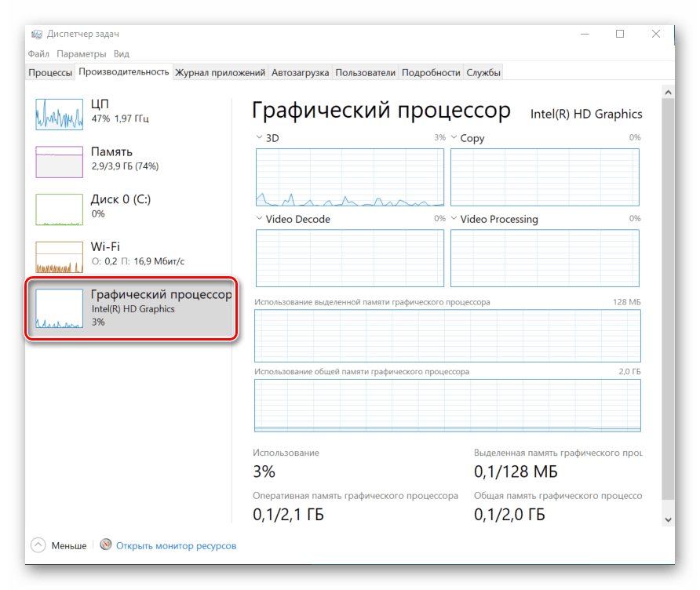
Task: Select the ЦП usage mini graph
Action: coord(60,115)
